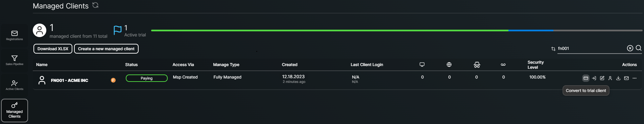The image size is (644, 124).
Task: Clear the fn001 search text
Action: pos(630,48)
